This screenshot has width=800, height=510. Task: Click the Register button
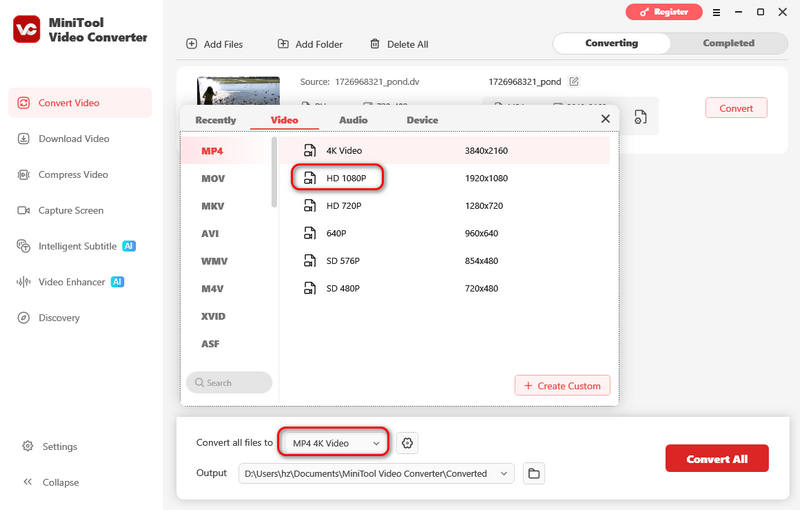(664, 12)
